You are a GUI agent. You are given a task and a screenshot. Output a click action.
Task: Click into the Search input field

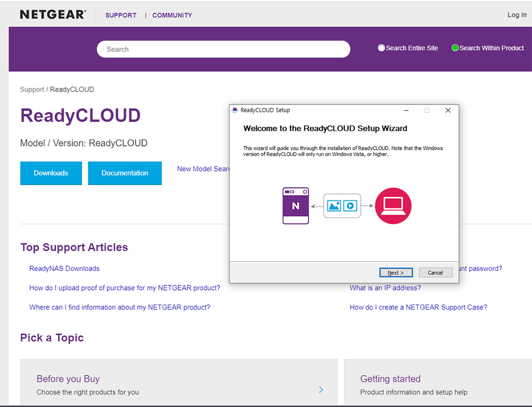[223, 49]
